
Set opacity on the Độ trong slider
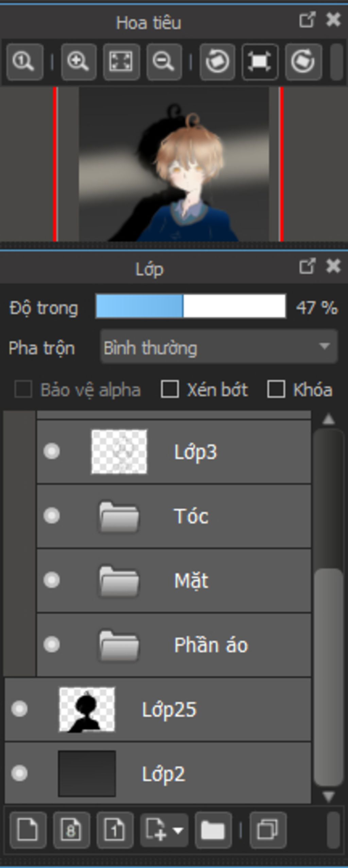coord(191,306)
